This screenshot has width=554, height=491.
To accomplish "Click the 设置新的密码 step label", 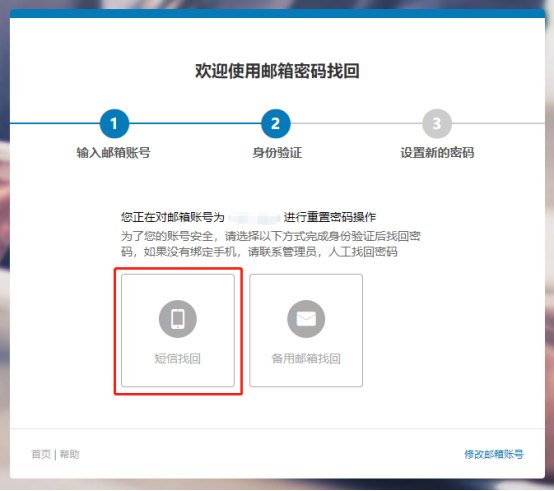I will pos(437,153).
